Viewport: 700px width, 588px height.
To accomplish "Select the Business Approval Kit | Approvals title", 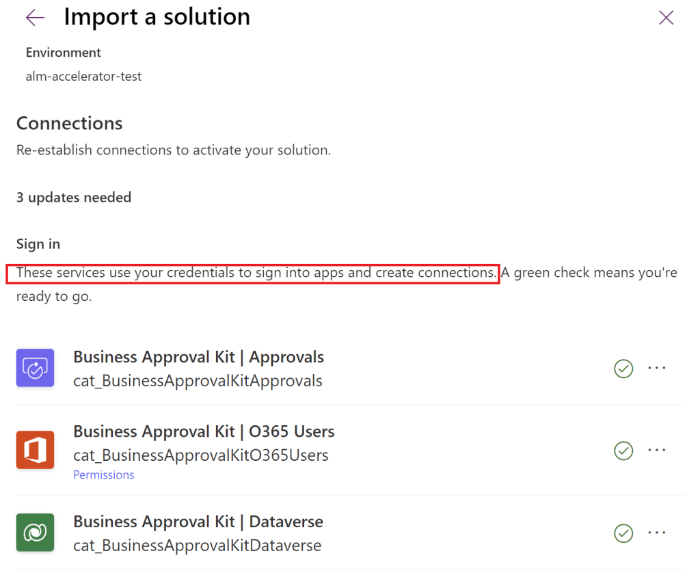I will (x=198, y=357).
